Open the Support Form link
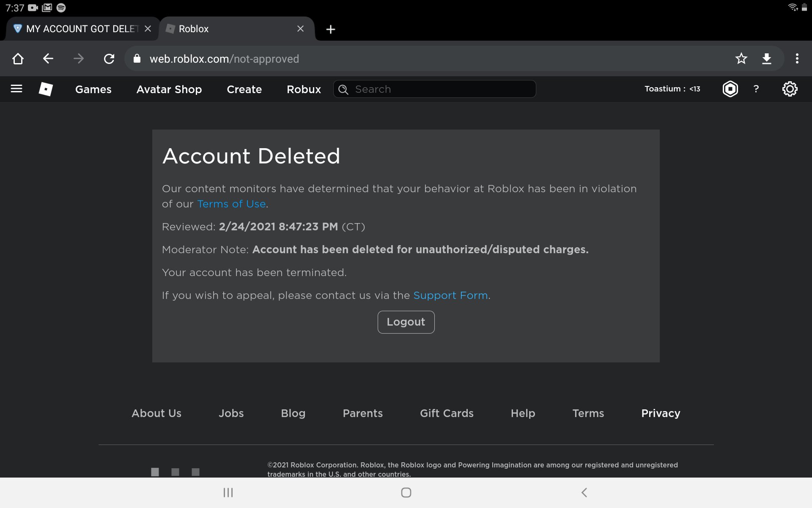The width and height of the screenshot is (812, 508). (x=450, y=295)
